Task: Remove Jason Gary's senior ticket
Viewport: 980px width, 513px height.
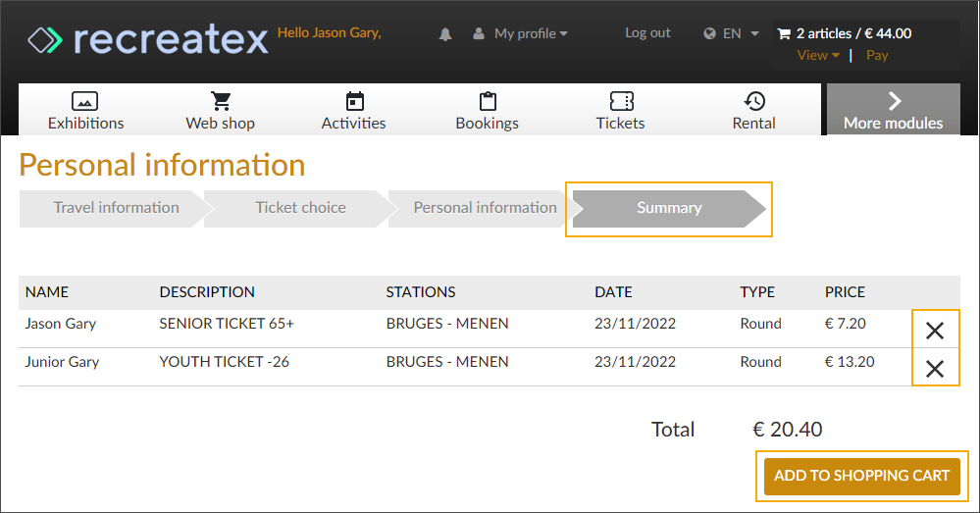Action: click(x=935, y=331)
